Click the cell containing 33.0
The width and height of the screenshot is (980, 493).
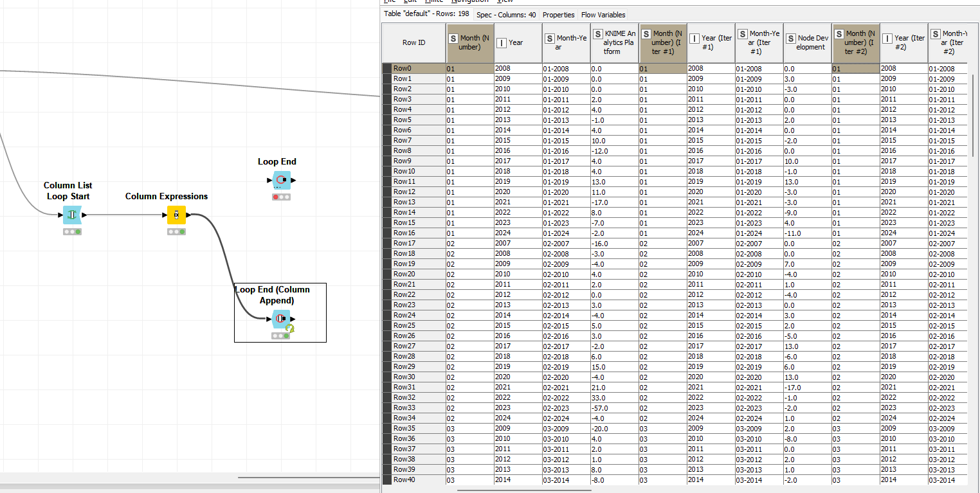(x=615, y=397)
